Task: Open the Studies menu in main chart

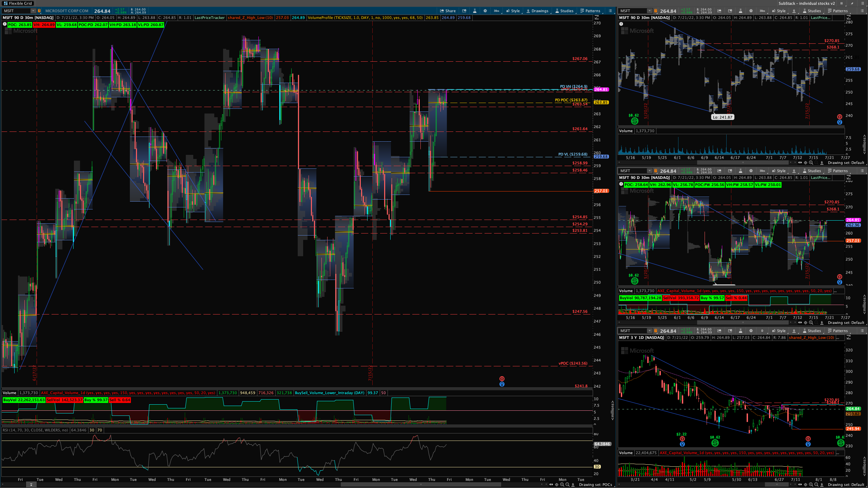Action: point(564,11)
